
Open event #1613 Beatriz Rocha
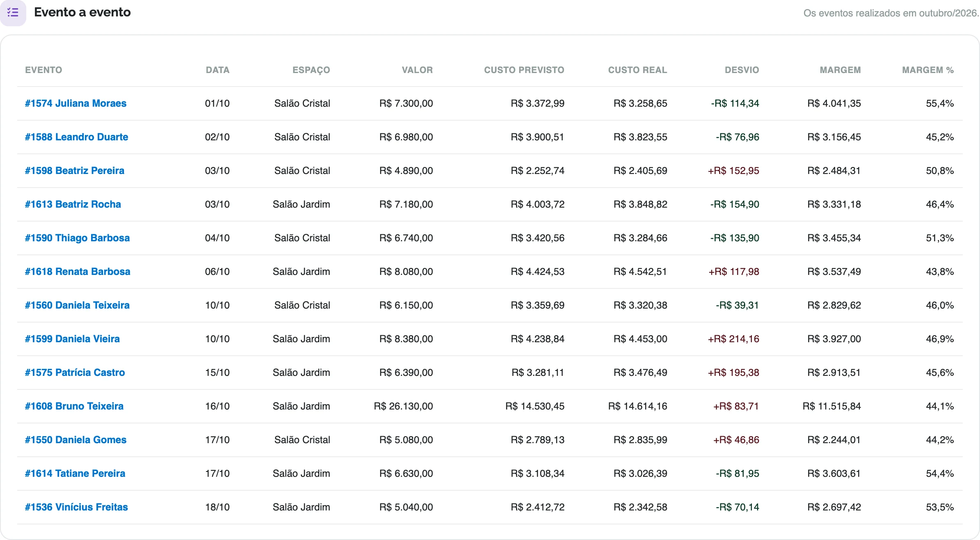(73, 204)
